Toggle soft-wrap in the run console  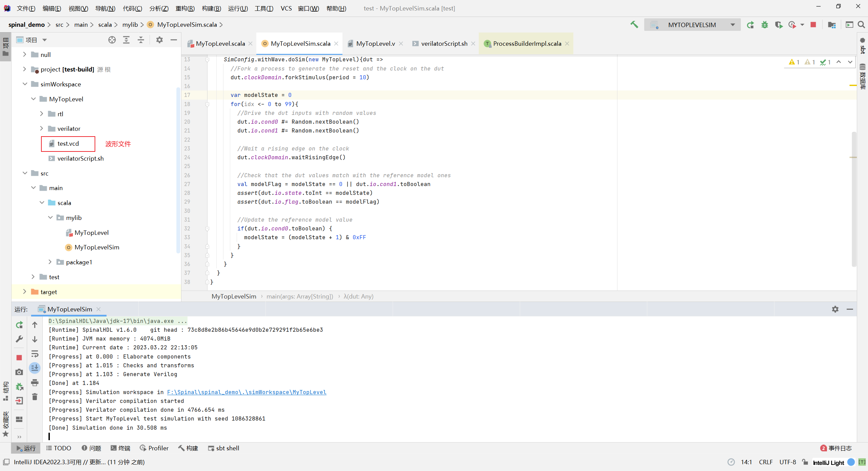35,354
